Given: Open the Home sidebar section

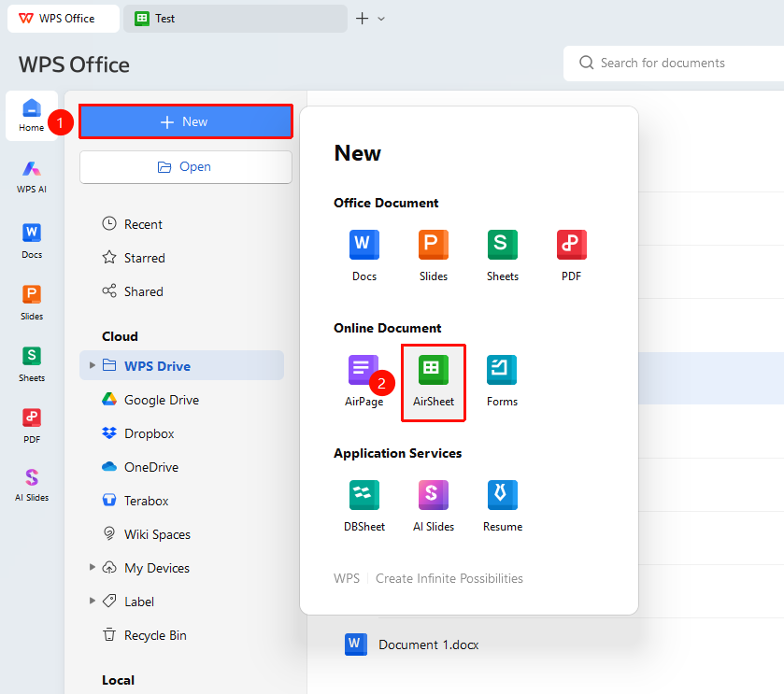Looking at the screenshot, I should [32, 116].
